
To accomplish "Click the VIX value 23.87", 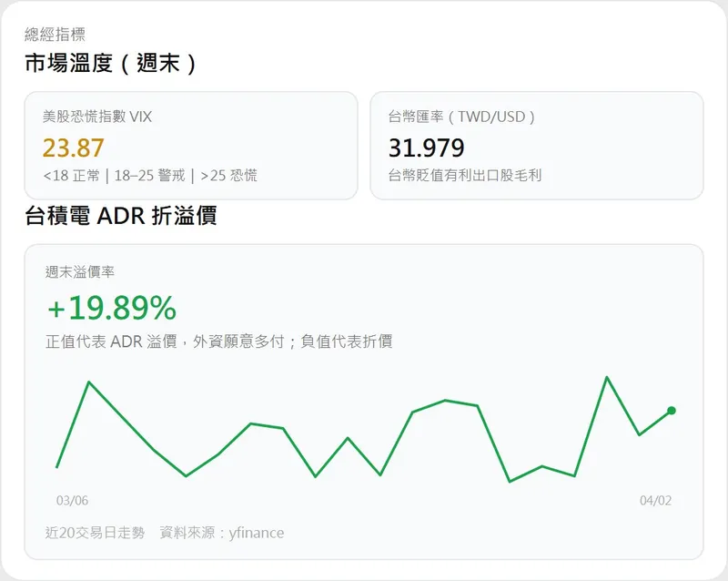I will tap(74, 148).
